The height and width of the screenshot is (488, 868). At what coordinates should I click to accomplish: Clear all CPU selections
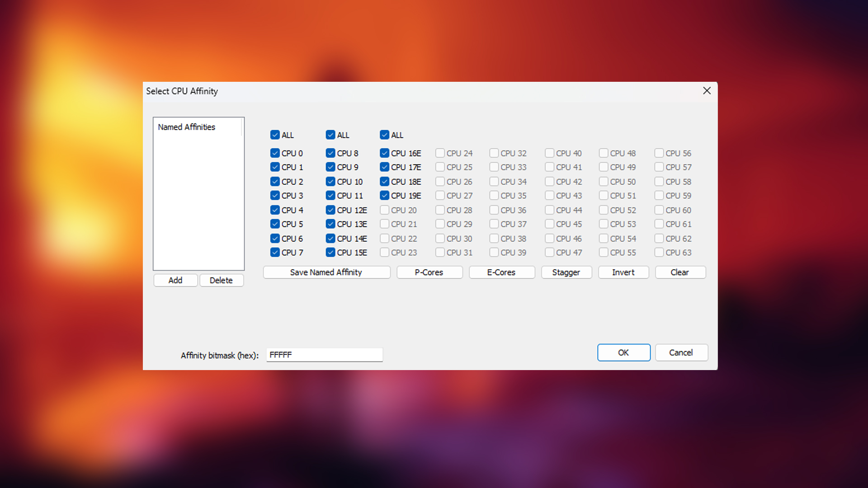(679, 272)
